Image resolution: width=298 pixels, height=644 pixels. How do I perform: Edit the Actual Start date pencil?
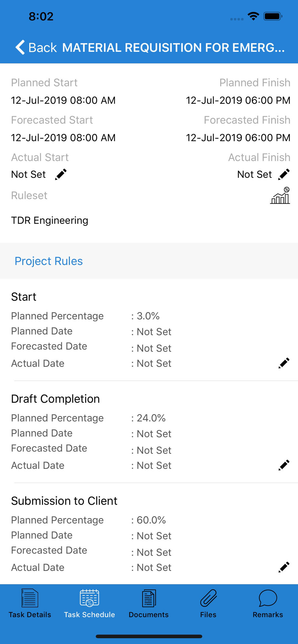pos(61,174)
